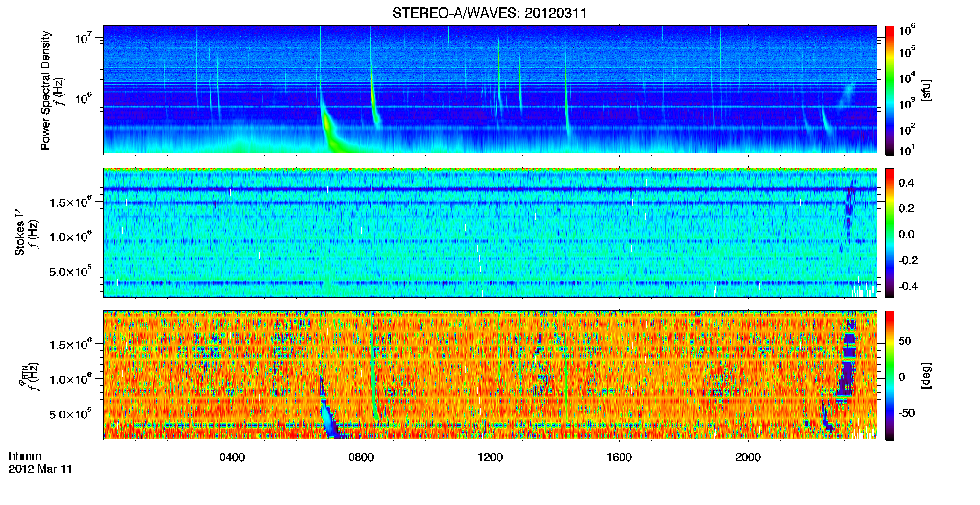Screen dimensions: 980x505
Task: Select the "-0.4" Stokes colorbar tick label
Action: [908, 286]
